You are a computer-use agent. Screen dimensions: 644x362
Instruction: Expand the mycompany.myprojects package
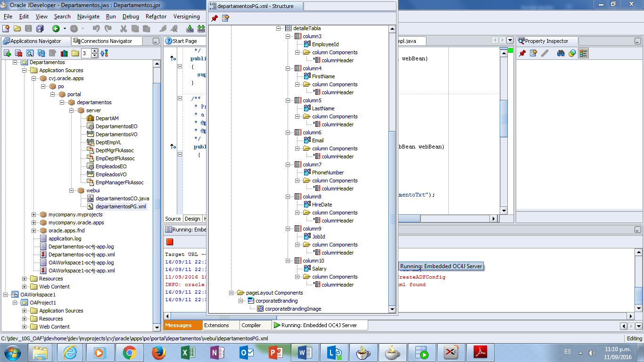pos(34,215)
